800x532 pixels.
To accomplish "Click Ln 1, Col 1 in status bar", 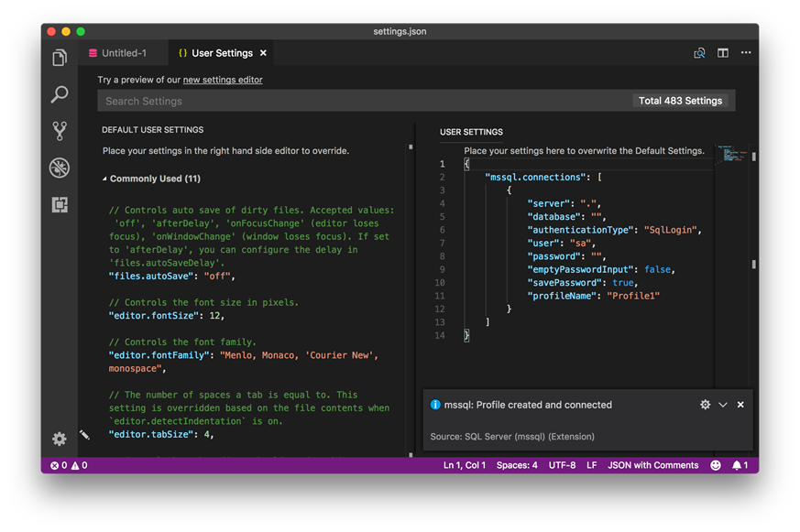I will (465, 465).
